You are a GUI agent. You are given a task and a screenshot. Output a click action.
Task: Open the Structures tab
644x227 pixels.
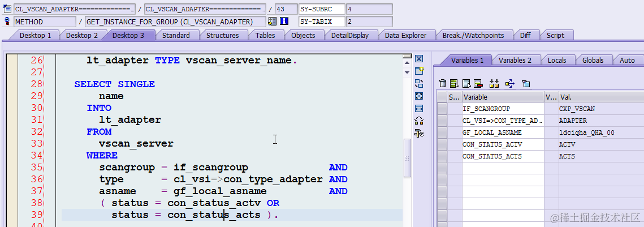point(222,35)
